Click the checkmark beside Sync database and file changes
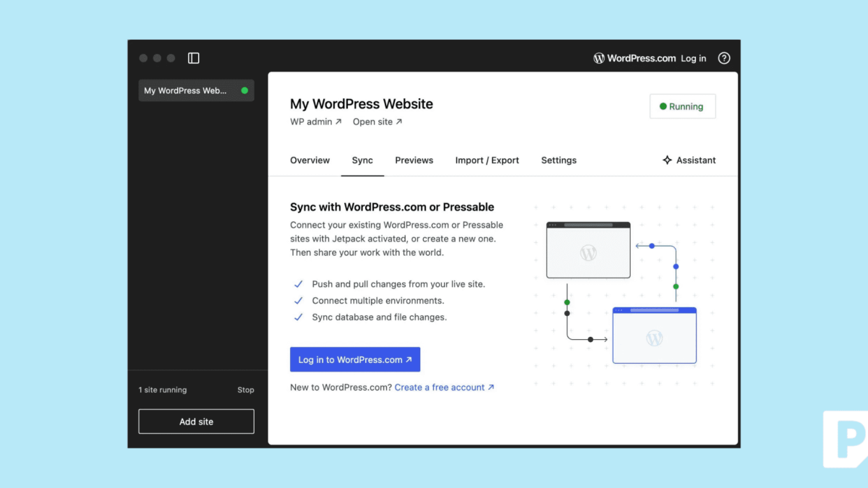868x488 pixels. coord(299,317)
